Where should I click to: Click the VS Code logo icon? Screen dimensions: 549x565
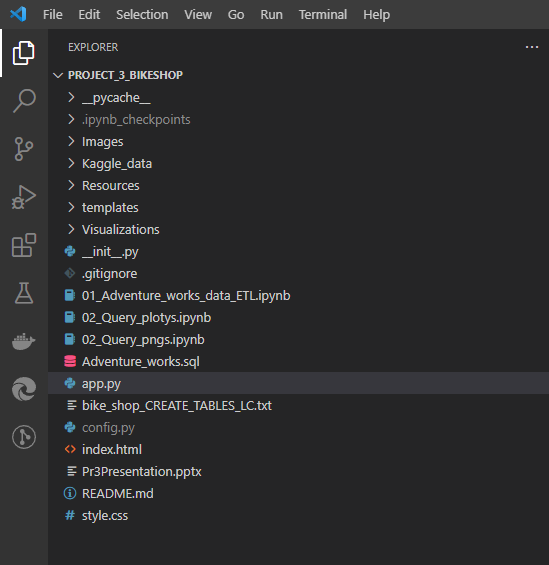(18, 14)
